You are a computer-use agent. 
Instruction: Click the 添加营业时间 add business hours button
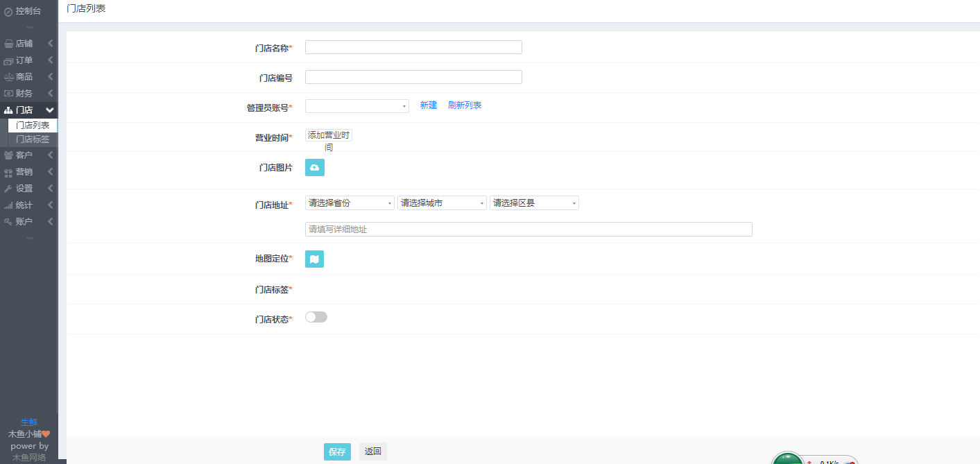329,136
